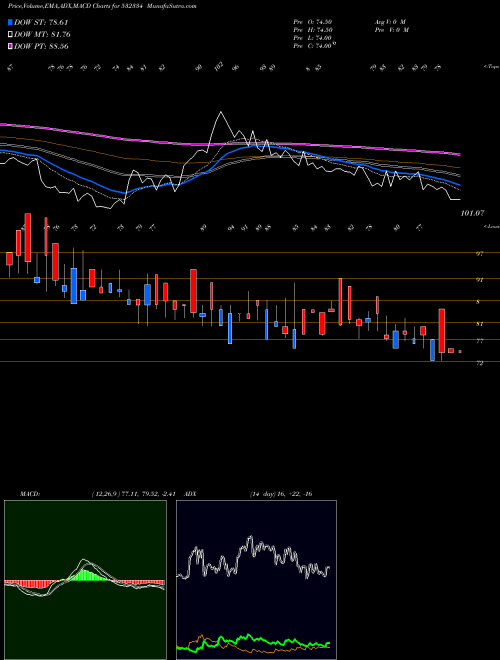Click the MACD: panel label

(29, 494)
